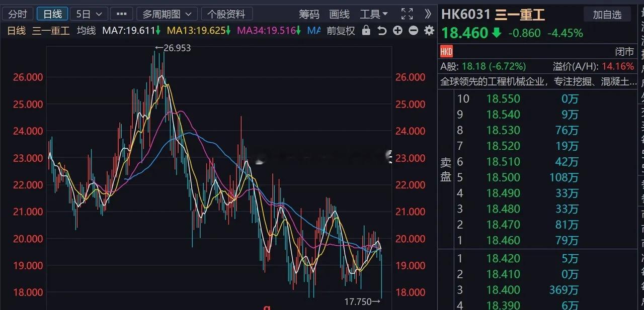Select ask level 9 price 18.540

click(x=503, y=115)
